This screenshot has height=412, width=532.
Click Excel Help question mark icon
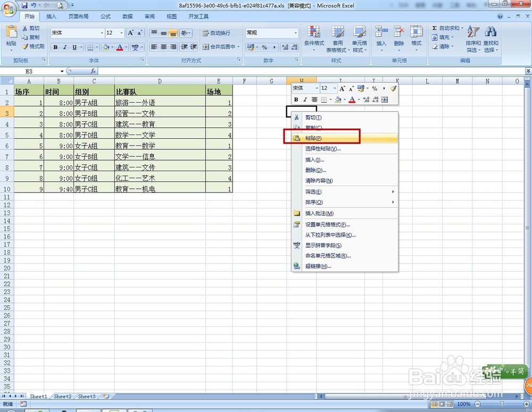[500, 16]
